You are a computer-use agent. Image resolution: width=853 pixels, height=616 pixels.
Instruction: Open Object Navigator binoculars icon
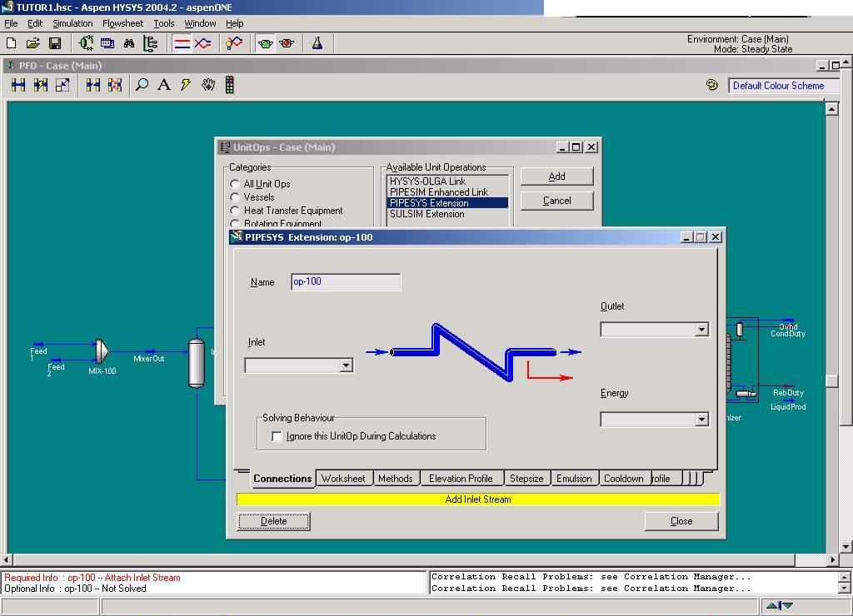[129, 43]
